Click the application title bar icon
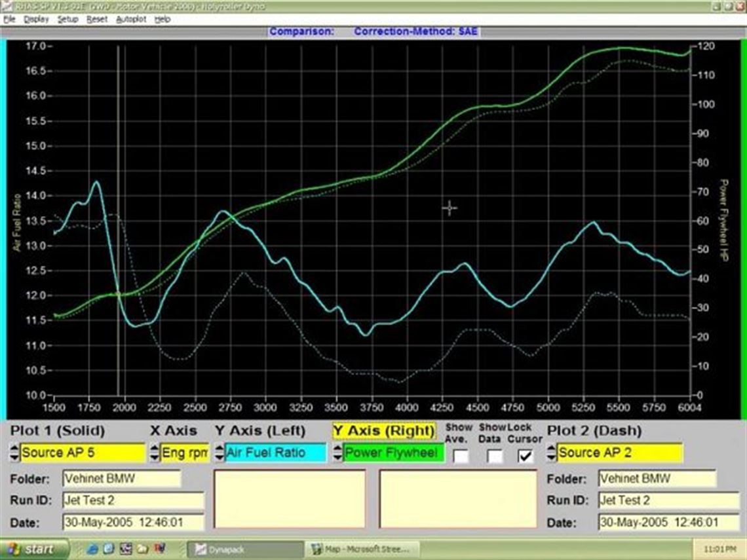The height and width of the screenshot is (560, 747). [7, 6]
